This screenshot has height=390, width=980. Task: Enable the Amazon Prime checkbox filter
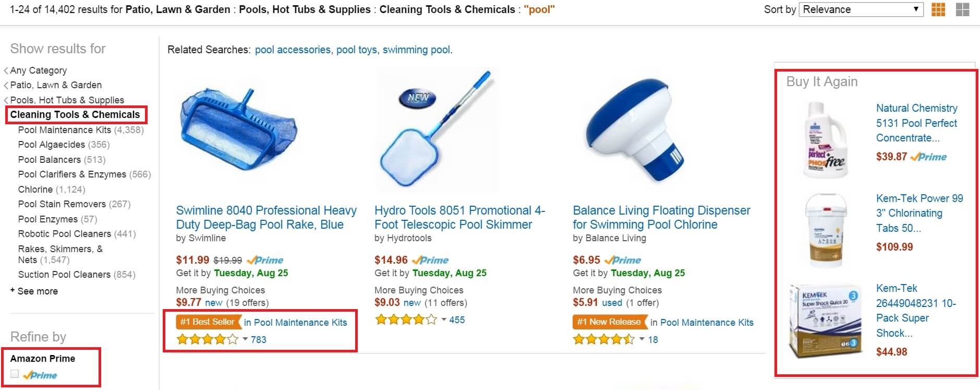(15, 374)
